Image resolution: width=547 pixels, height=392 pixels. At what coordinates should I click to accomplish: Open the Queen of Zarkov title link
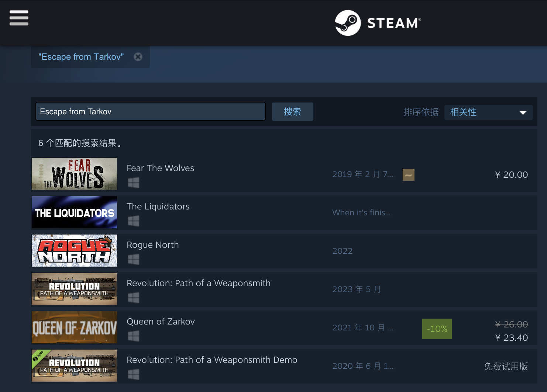point(161,322)
